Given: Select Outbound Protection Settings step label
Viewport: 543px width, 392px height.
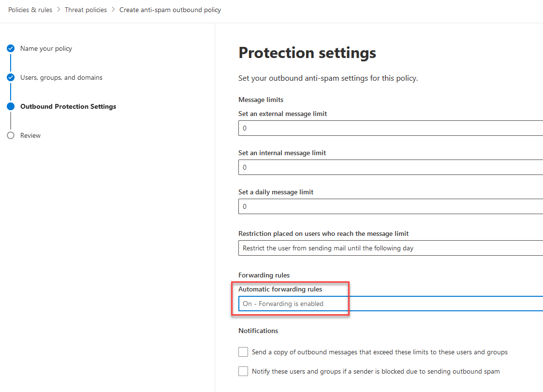Looking at the screenshot, I should click(x=68, y=106).
